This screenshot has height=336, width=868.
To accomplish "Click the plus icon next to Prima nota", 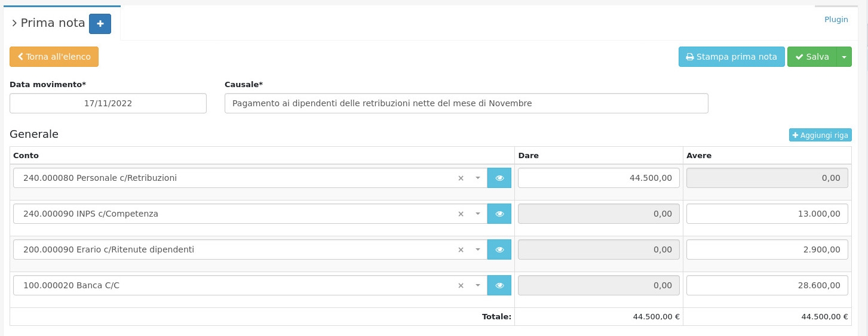I will [100, 24].
